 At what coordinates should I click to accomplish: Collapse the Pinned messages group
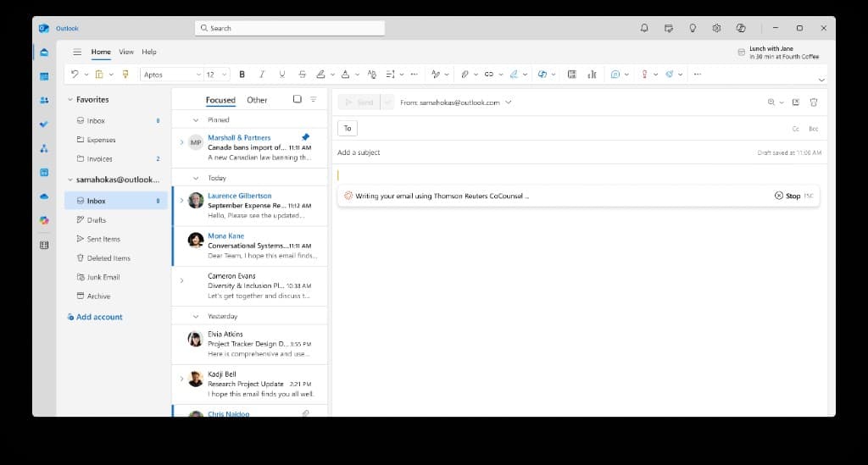(x=196, y=120)
